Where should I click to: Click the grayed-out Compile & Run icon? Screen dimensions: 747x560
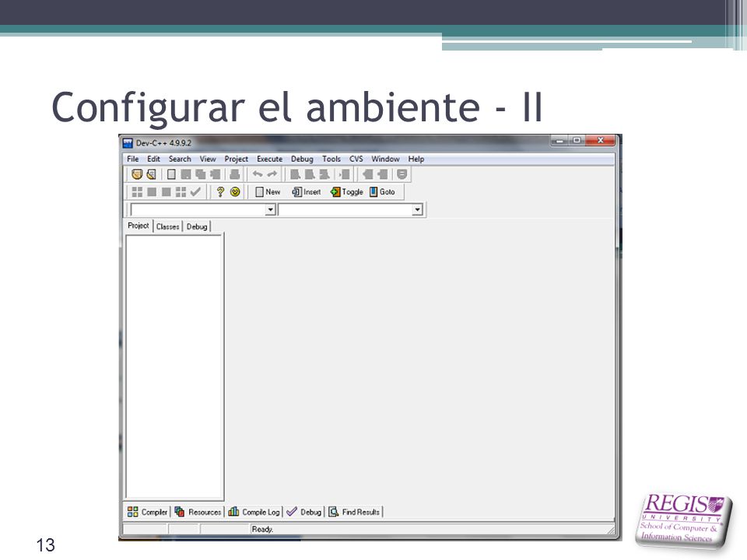(167, 192)
